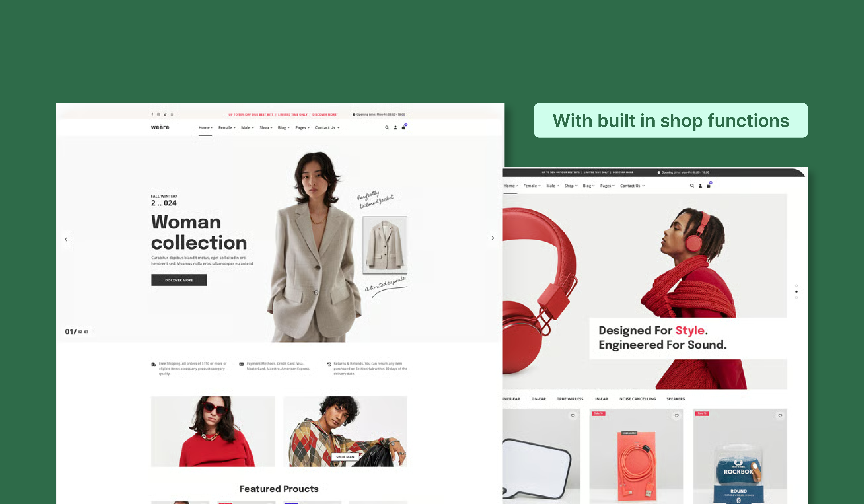Favorite the orange cable product with heart icon

[x=676, y=416]
